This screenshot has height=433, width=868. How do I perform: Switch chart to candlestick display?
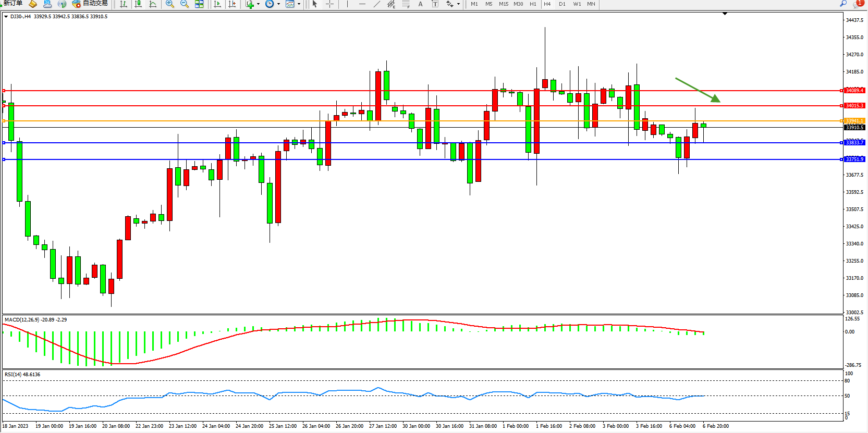pos(138,4)
